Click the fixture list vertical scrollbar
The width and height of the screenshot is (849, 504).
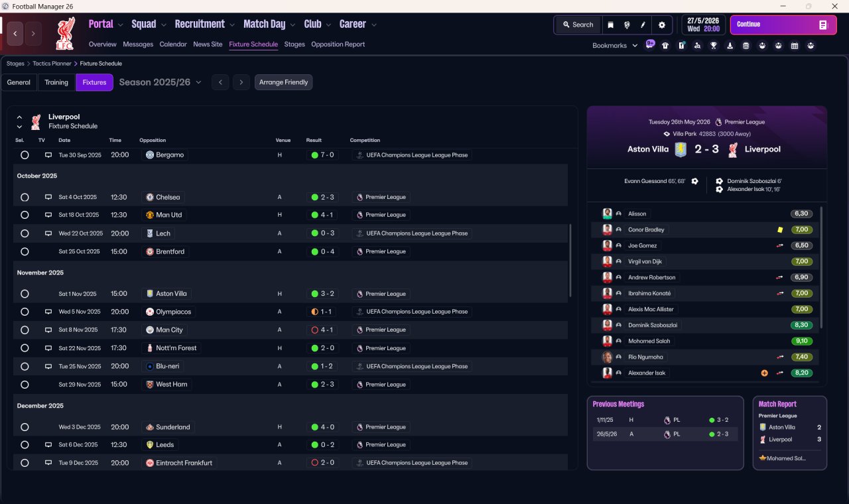click(570, 260)
